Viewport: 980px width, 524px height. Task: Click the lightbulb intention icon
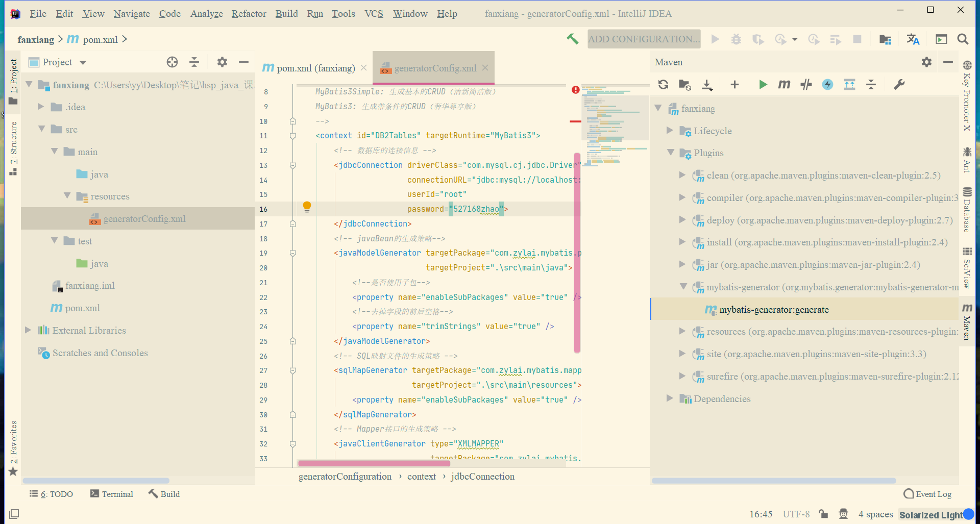click(x=307, y=207)
